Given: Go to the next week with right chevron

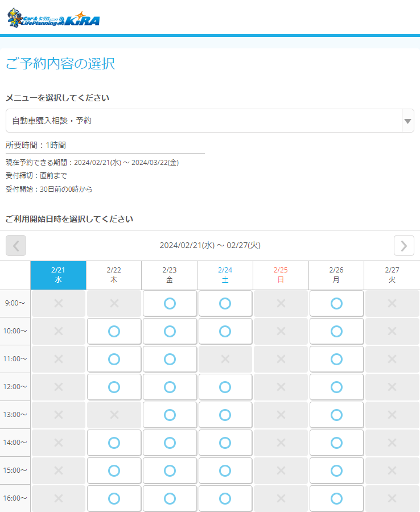Looking at the screenshot, I should click(x=403, y=245).
